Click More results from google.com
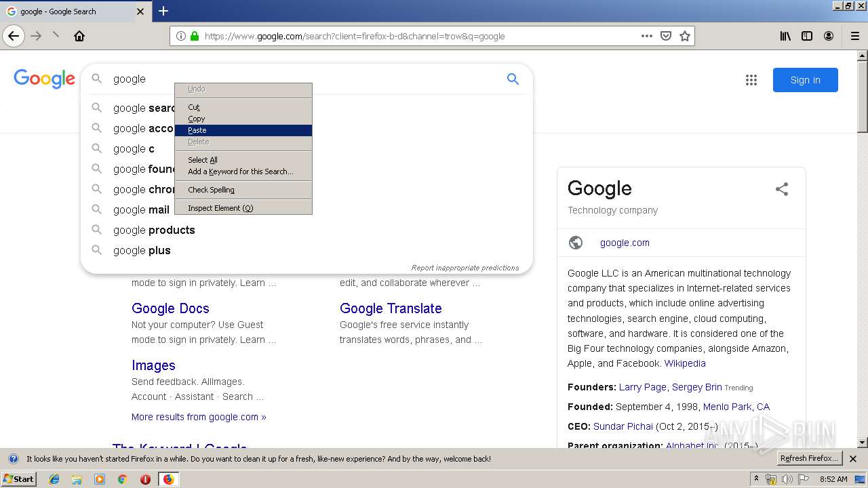Screen dimensions: 868x488 tap(199, 417)
